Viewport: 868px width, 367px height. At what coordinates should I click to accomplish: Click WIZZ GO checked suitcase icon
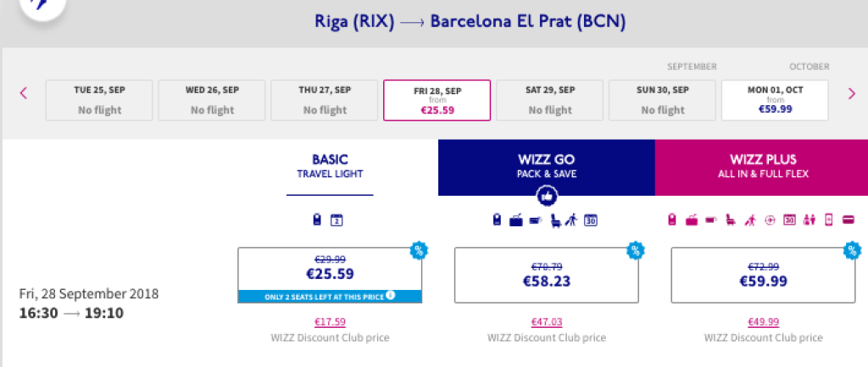tap(515, 221)
